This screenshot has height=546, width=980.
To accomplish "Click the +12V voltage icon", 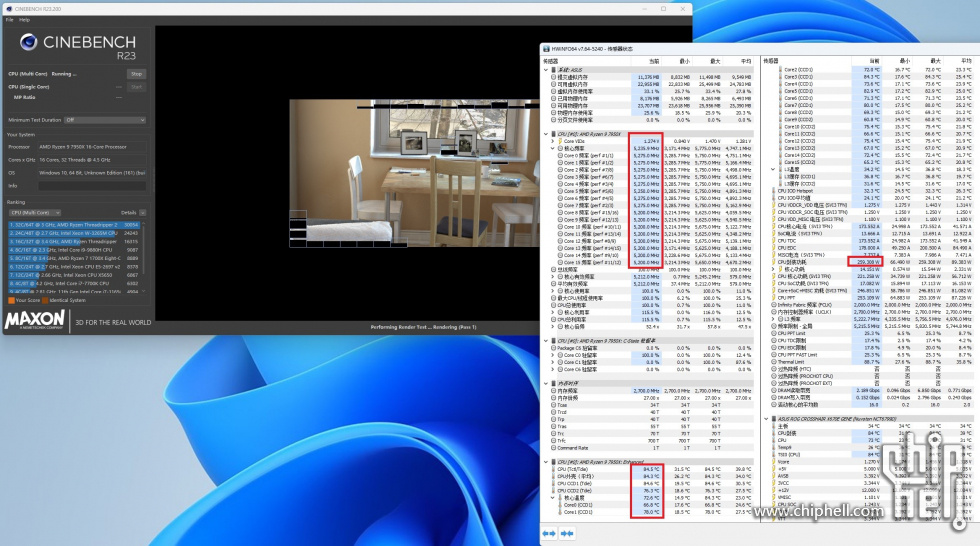I will pyautogui.click(x=774, y=490).
